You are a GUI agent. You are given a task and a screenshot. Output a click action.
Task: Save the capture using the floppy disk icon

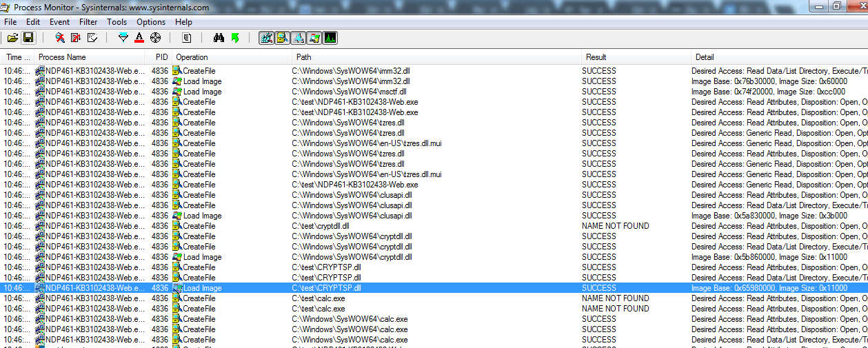point(28,38)
